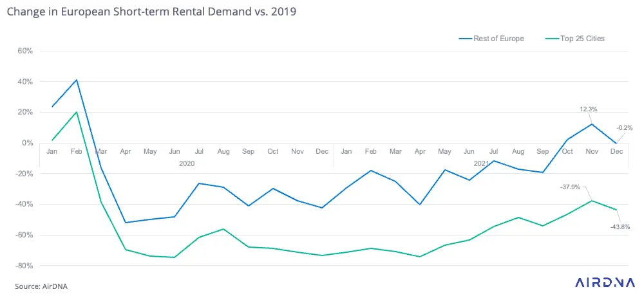The image size is (644, 296).
Task: Click the Jul label under 2020
Action: point(199,151)
